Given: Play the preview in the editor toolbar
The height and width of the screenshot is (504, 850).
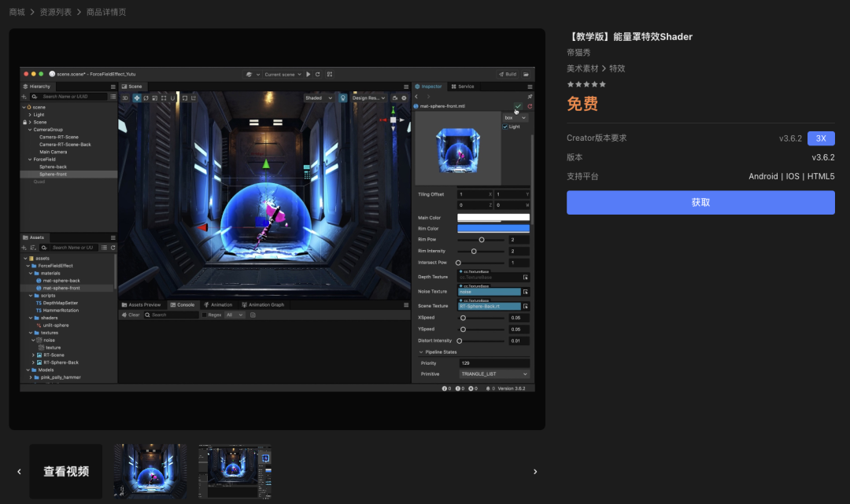Looking at the screenshot, I should point(309,74).
